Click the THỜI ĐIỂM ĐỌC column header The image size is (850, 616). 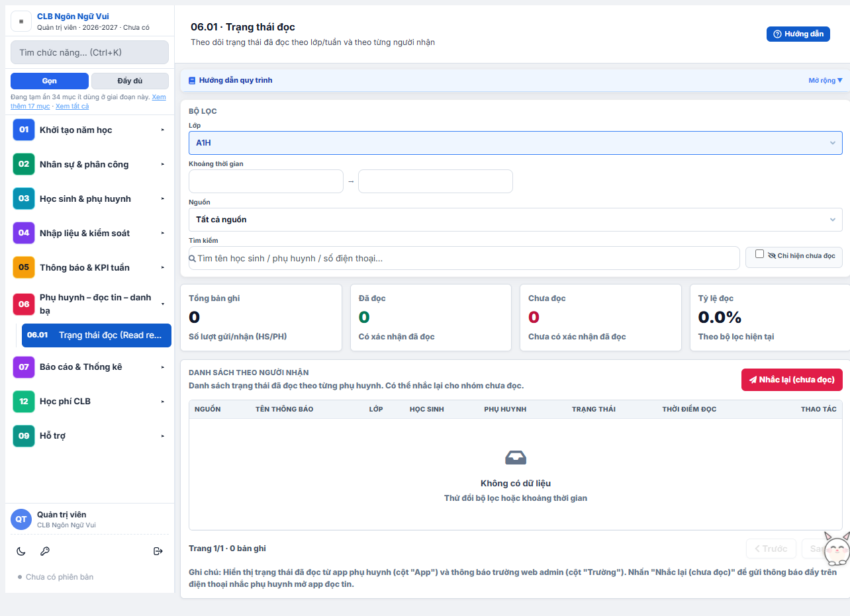click(x=689, y=409)
